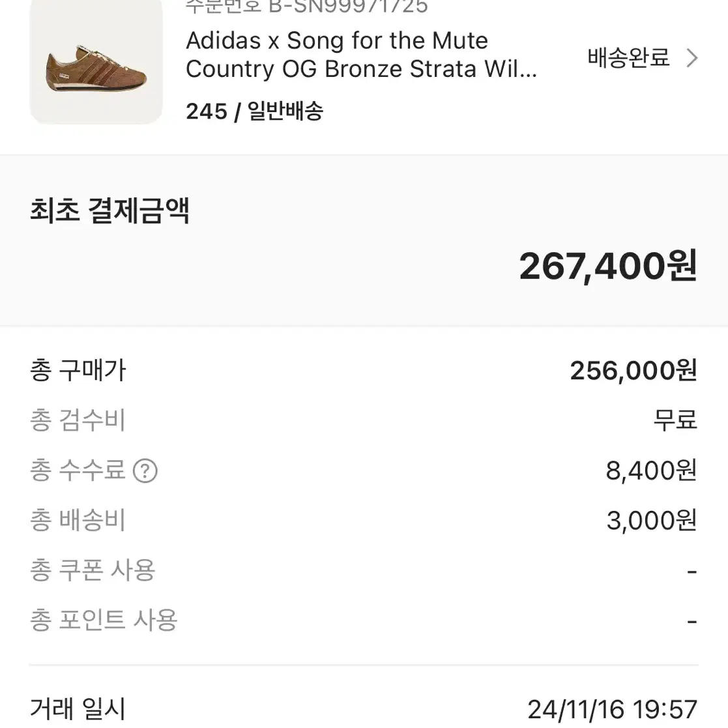
Task: Tap the 256,000원 purchase price
Action: point(633,370)
